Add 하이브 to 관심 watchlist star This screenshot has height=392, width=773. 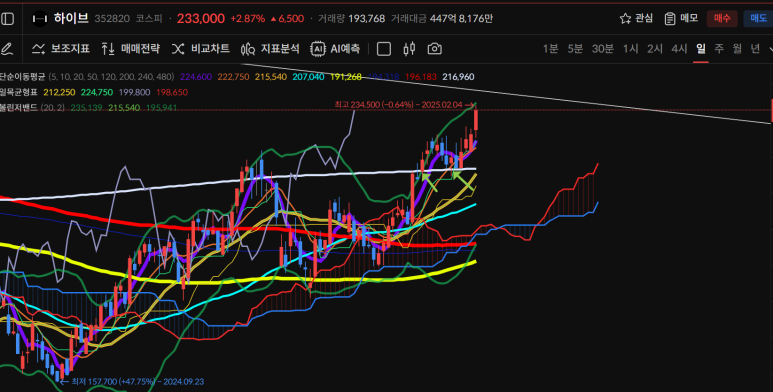pyautogui.click(x=636, y=19)
